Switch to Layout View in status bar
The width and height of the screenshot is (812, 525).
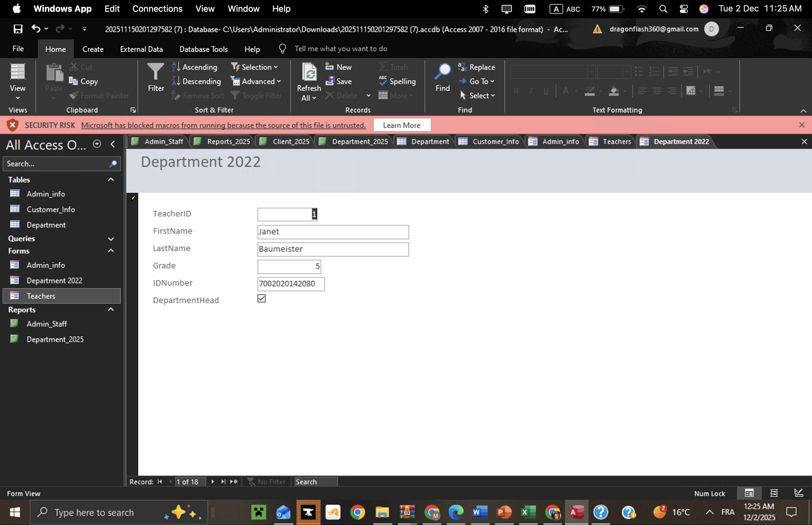pyautogui.click(x=774, y=493)
